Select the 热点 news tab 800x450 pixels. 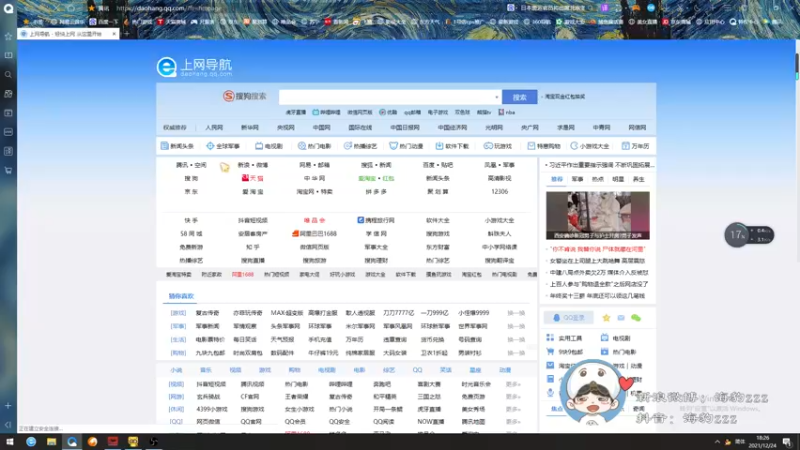click(597, 179)
